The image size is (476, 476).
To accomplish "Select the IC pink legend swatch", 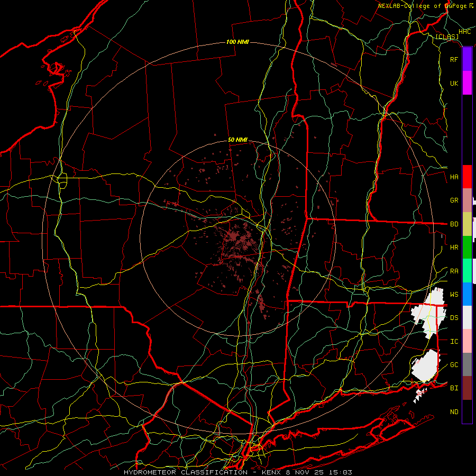I will [467, 341].
